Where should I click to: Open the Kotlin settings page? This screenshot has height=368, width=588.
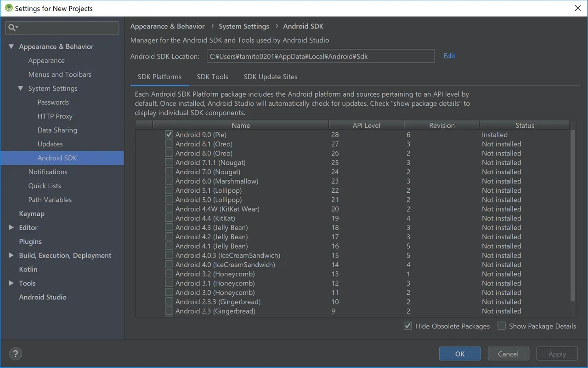(28, 269)
